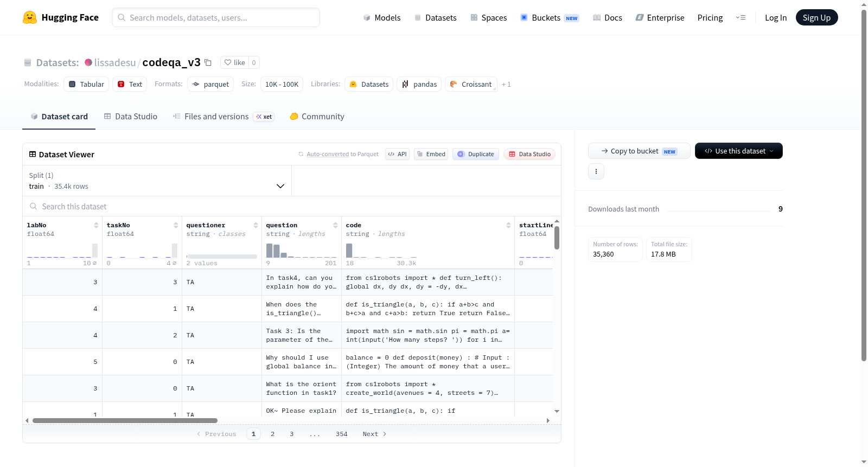868x467 pixels.
Task: Open the Community tab
Action: click(317, 116)
